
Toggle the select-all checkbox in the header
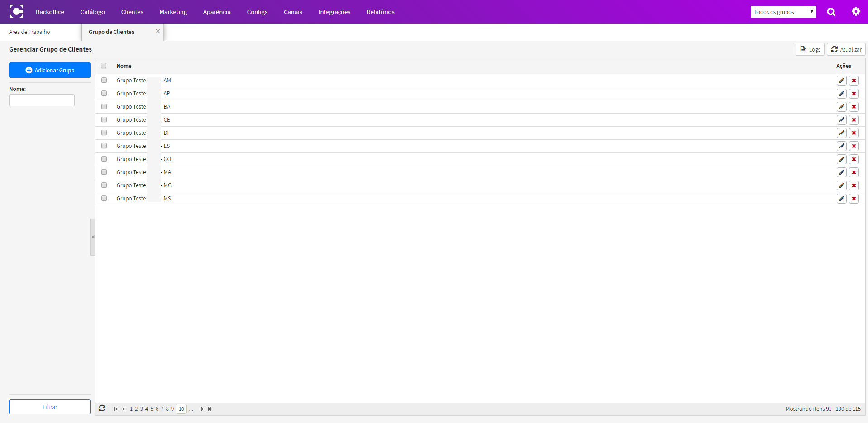pyautogui.click(x=104, y=66)
